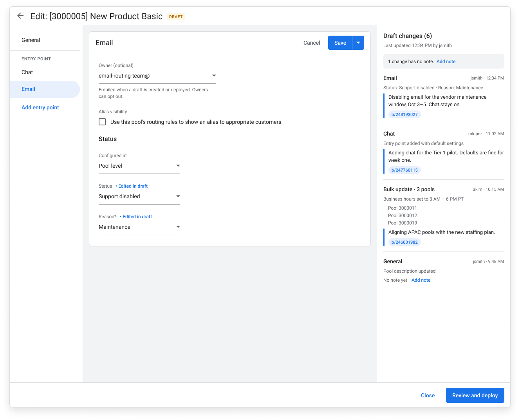
Task: Go back using the arrow icon
Action: [x=20, y=16]
